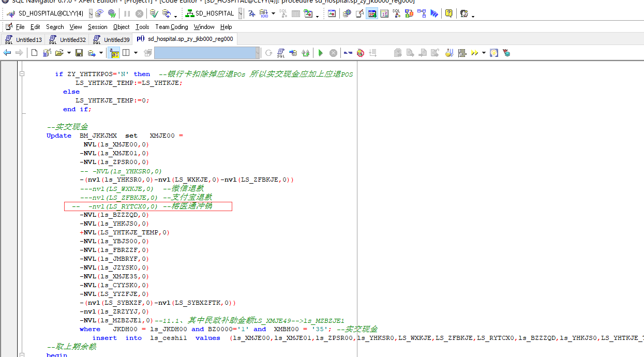644x357 pixels.
Task: Click the green Execute procedure play button
Action: pyautogui.click(x=320, y=53)
